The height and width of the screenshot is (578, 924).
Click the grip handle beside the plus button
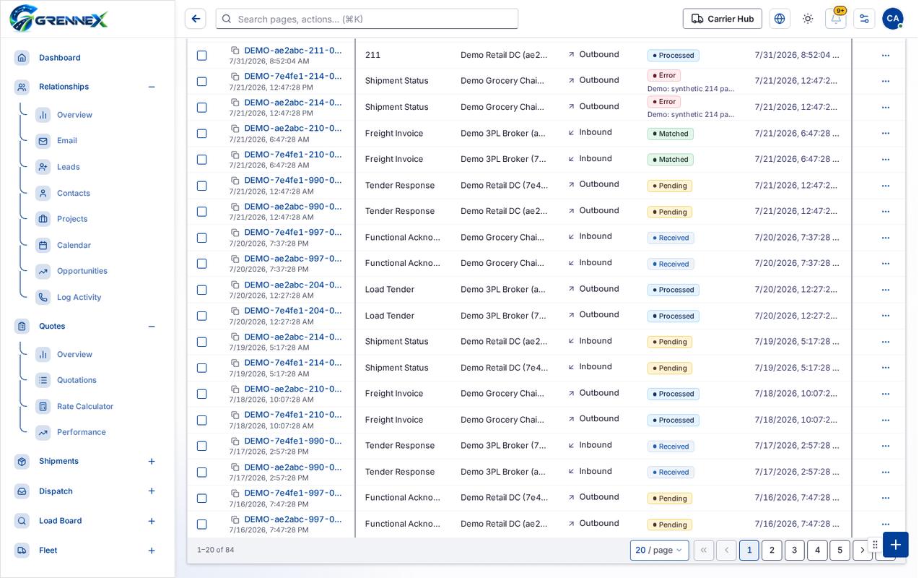(x=875, y=545)
